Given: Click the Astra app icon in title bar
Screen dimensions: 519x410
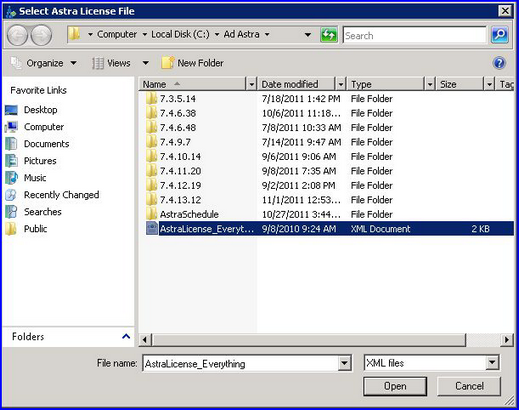Looking at the screenshot, I should pyautogui.click(x=11, y=12).
